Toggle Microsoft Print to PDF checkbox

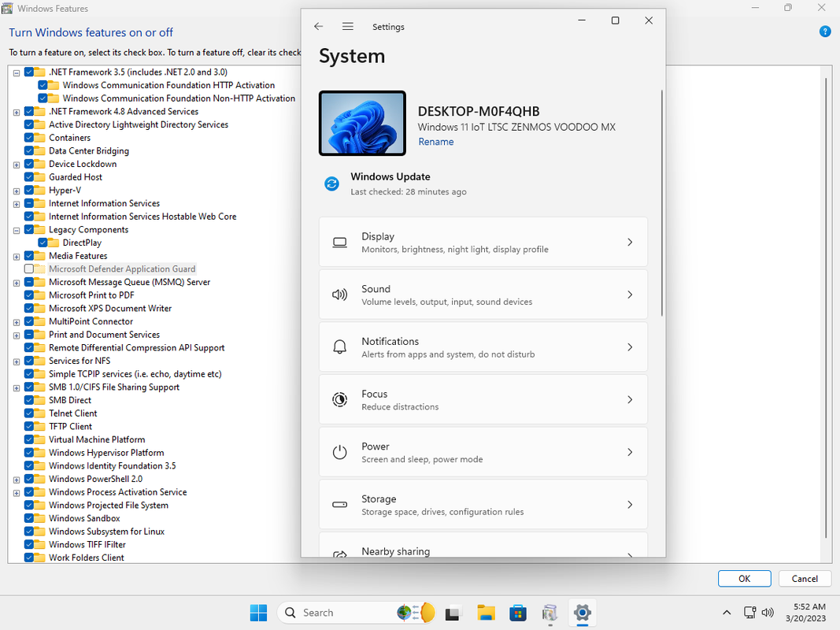29,295
